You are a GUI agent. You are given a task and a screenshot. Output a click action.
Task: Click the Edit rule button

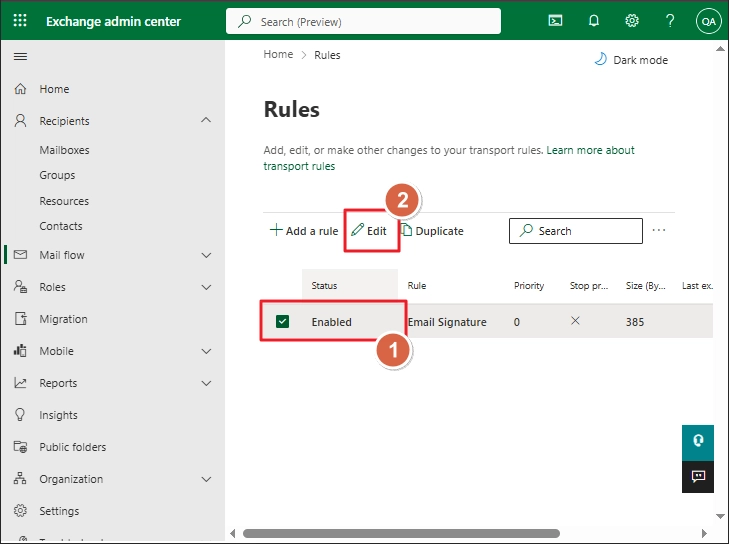point(369,231)
